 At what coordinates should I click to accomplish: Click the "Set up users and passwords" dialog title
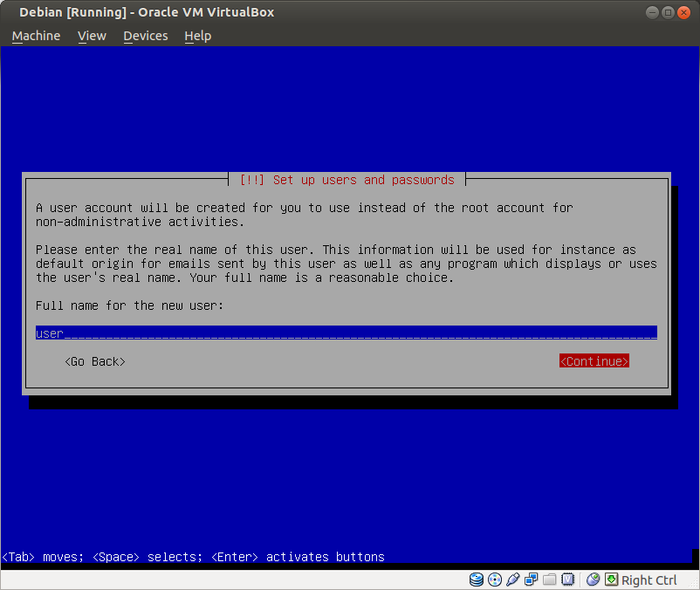click(347, 180)
